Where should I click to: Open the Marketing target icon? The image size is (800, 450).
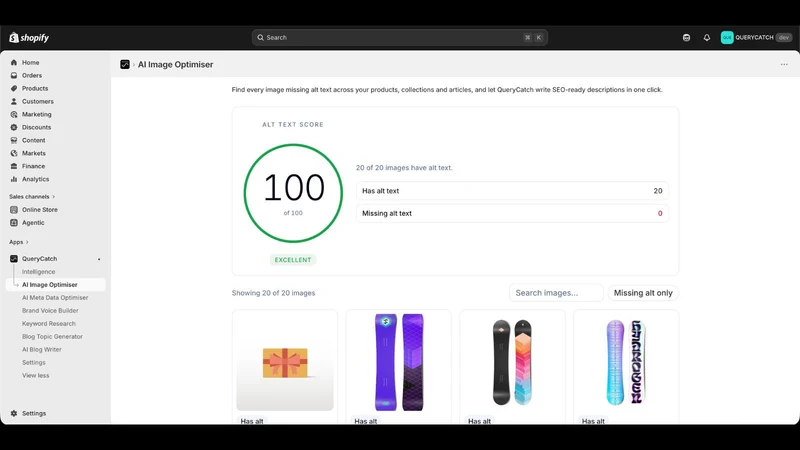[14, 114]
